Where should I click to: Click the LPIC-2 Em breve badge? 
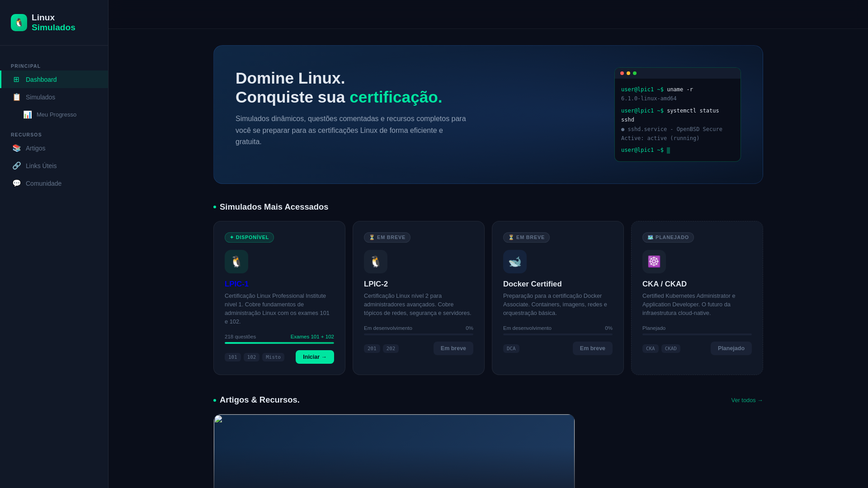click(x=387, y=238)
